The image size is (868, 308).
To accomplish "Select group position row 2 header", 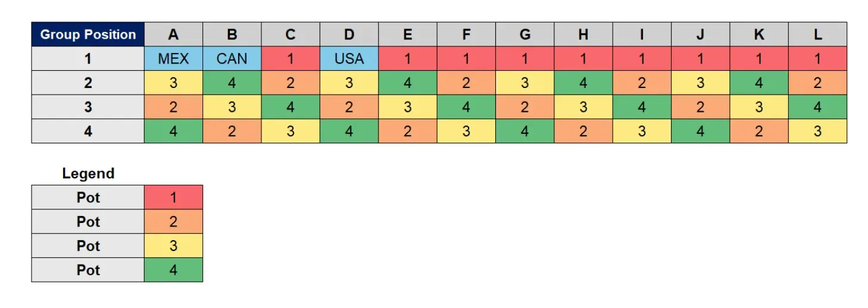I will click(88, 83).
